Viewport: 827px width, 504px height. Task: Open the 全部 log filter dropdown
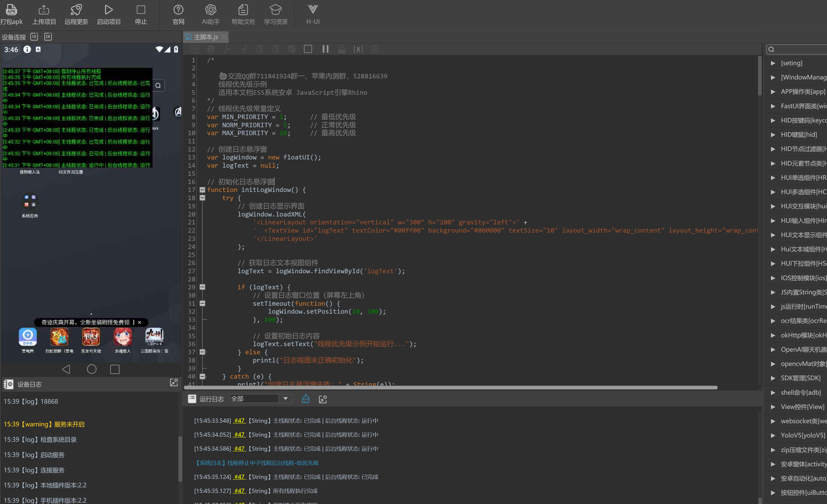point(285,399)
